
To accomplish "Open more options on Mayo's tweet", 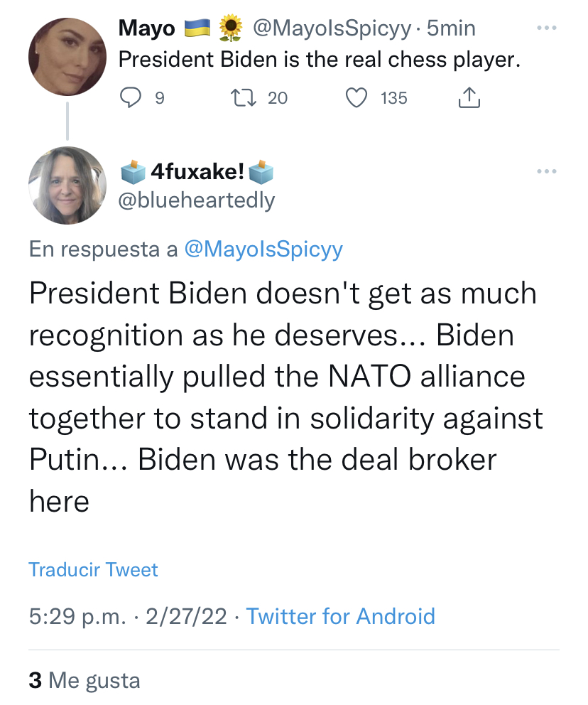I will (x=546, y=28).
